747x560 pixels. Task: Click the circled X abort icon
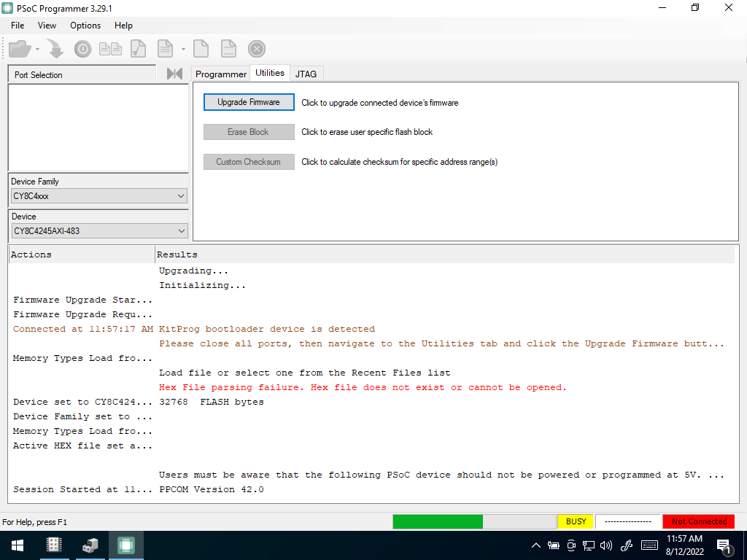pos(256,49)
